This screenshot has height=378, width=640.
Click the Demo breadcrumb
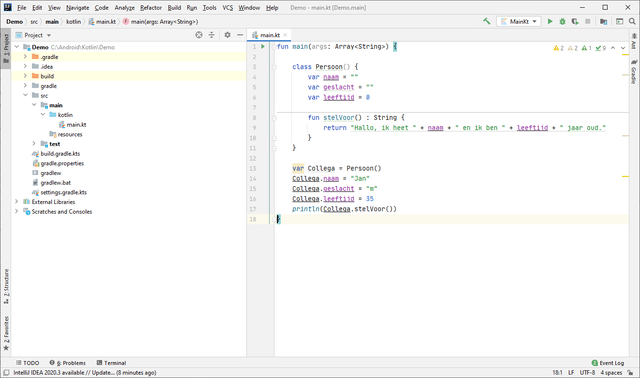click(14, 22)
